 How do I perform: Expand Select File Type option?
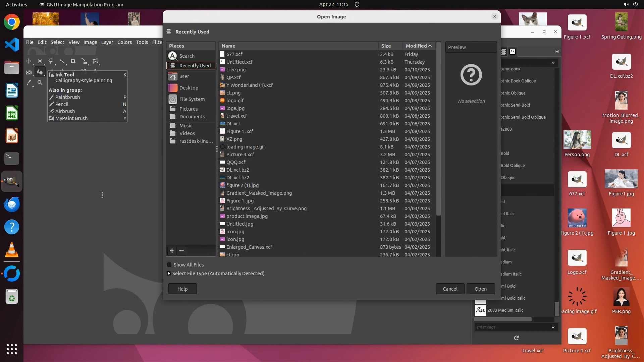(169, 274)
